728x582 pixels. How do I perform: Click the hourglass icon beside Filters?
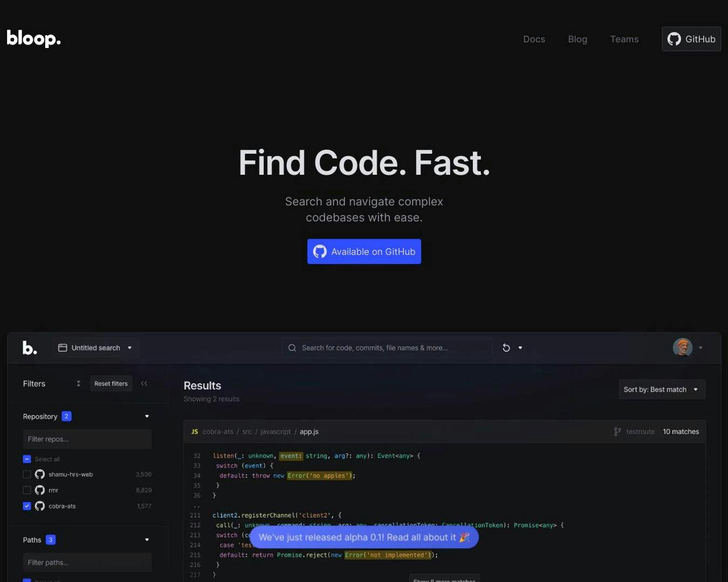click(x=78, y=383)
